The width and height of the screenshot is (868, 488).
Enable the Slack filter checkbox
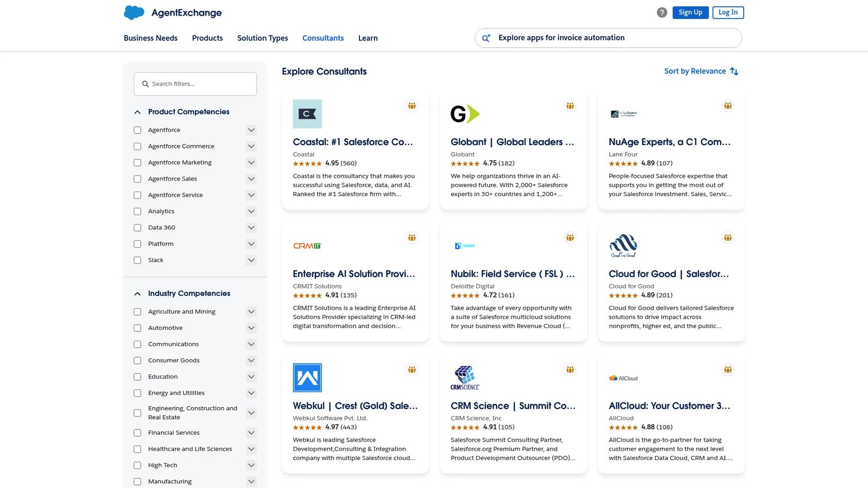pos(138,260)
